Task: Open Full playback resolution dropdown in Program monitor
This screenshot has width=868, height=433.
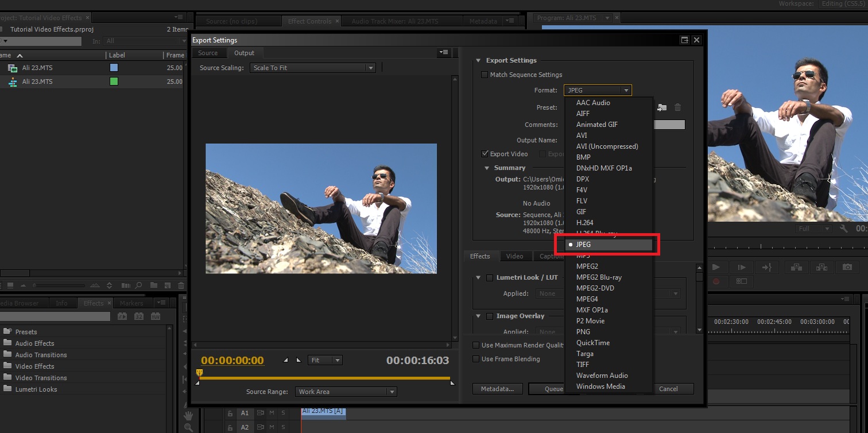Action: tap(813, 229)
